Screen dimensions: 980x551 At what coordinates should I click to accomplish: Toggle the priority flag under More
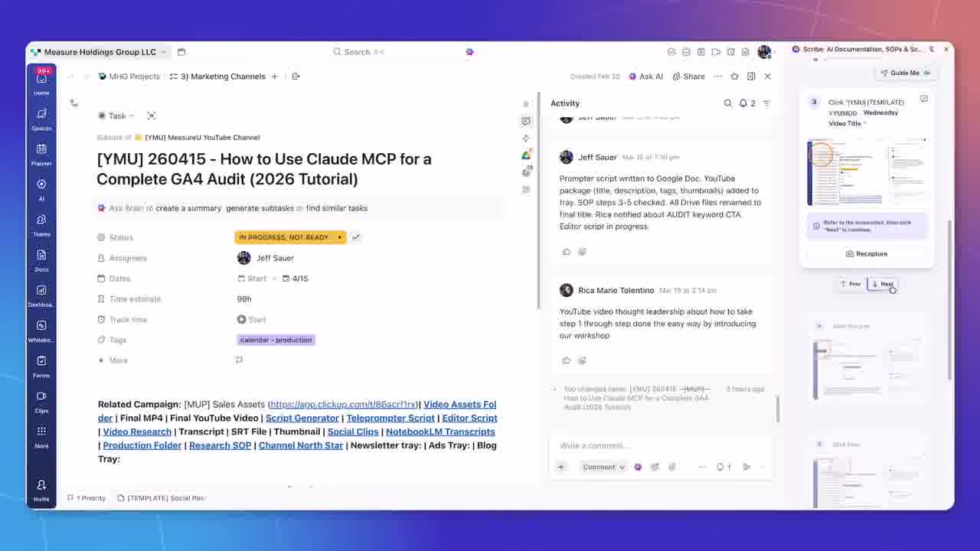pos(239,360)
